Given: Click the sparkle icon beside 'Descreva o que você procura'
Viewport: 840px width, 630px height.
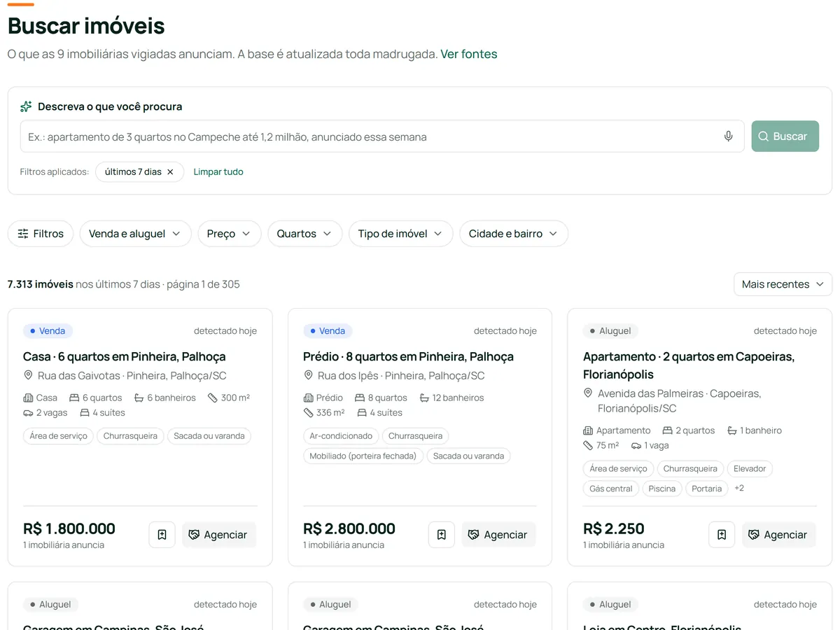Looking at the screenshot, I should pyautogui.click(x=26, y=106).
